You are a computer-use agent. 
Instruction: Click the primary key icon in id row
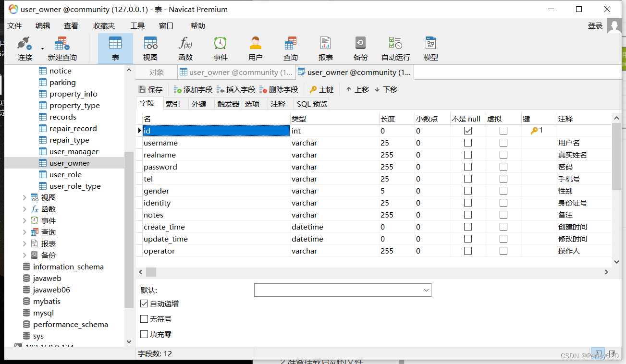pyautogui.click(x=534, y=131)
